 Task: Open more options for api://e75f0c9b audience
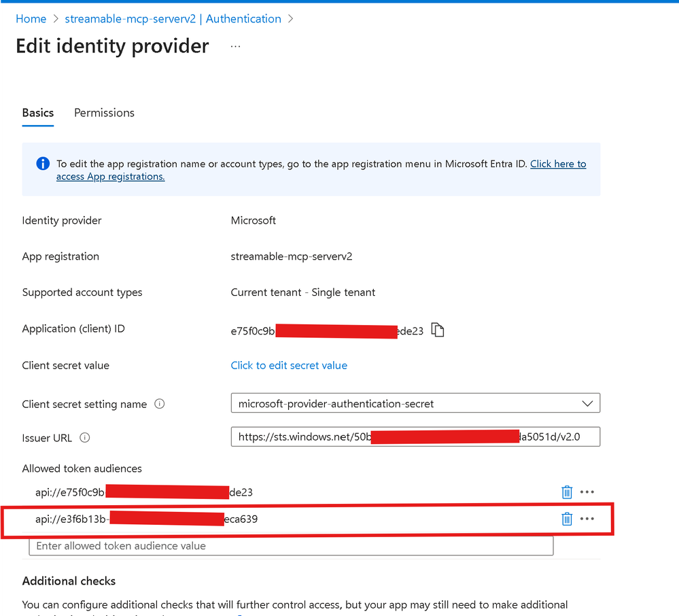pos(587,492)
